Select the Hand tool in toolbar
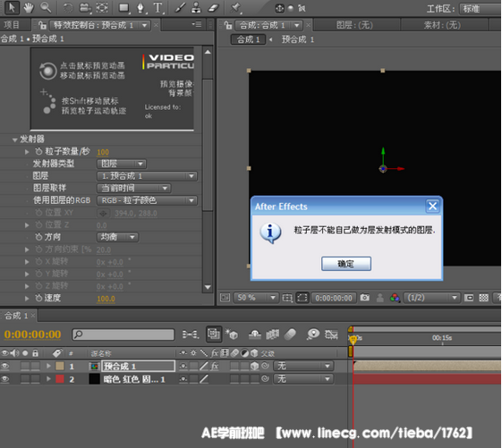This screenshot has width=502, height=448. [x=29, y=8]
